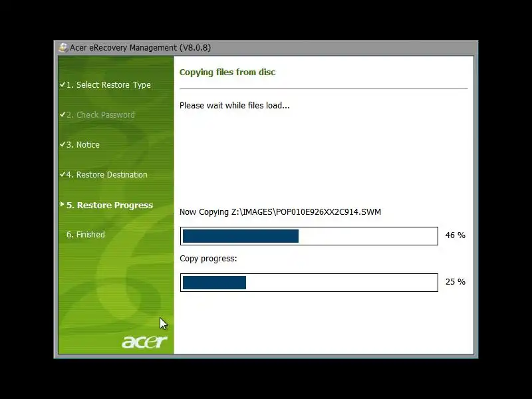Click the eRecovery app icon in title bar

tap(63, 47)
